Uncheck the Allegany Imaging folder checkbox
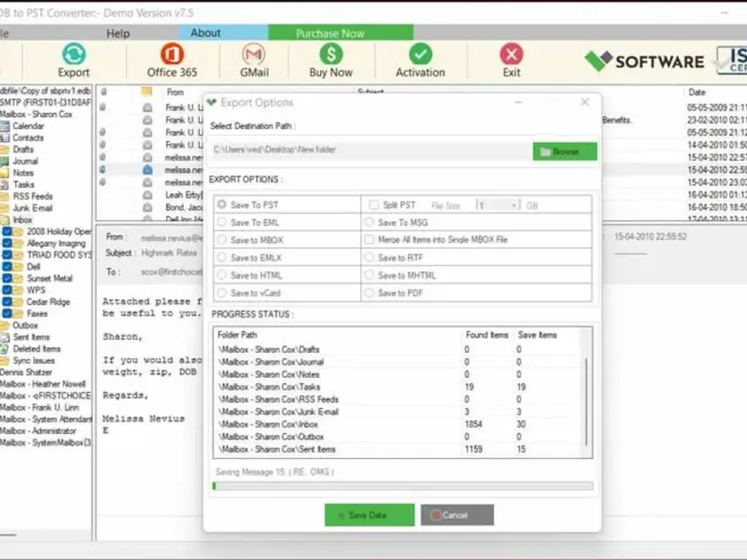The width and height of the screenshot is (747, 560). click(x=7, y=244)
